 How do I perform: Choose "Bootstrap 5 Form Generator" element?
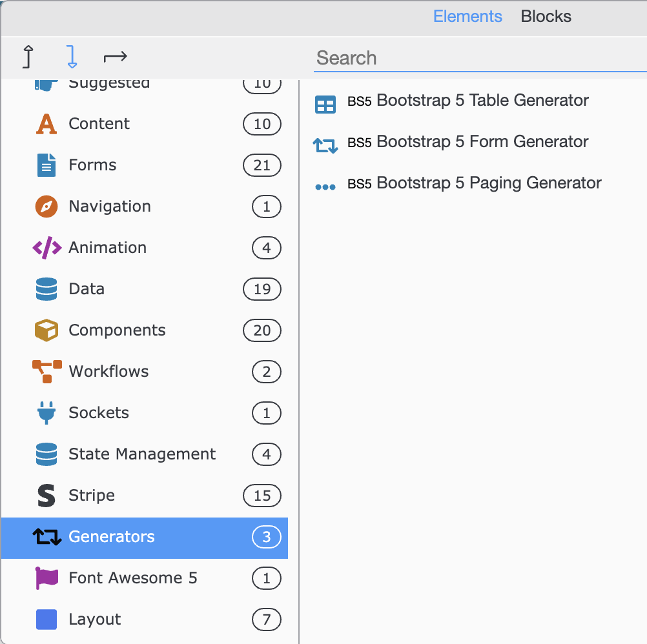tap(467, 142)
